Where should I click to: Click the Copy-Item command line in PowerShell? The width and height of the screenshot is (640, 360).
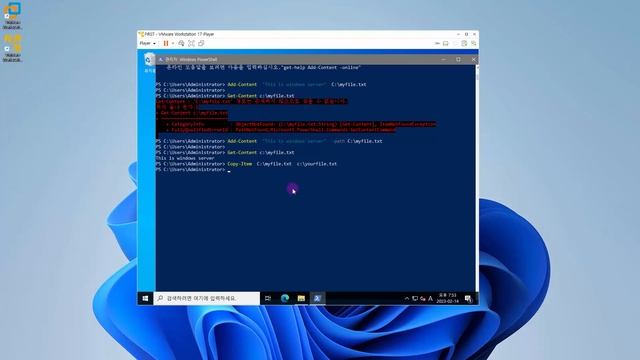[246, 164]
